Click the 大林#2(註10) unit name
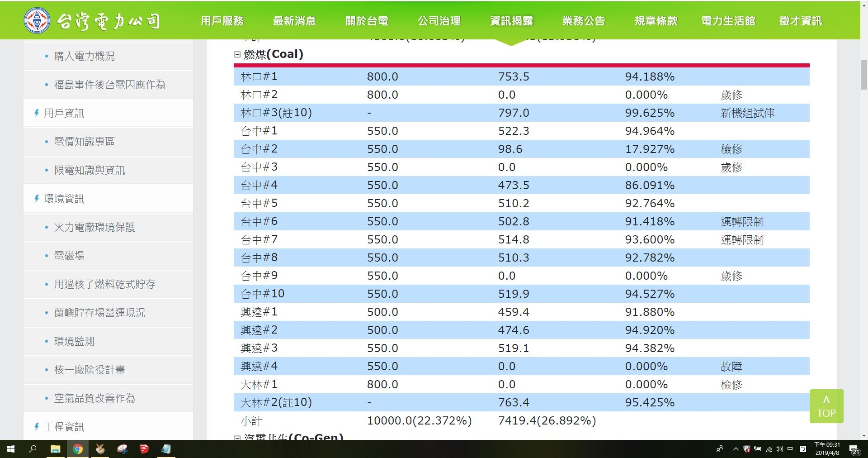The width and height of the screenshot is (868, 458). coord(276,402)
